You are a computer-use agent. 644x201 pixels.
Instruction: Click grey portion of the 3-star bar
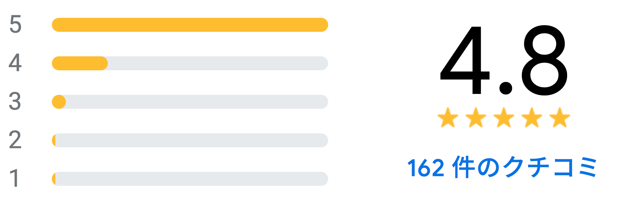197,102
